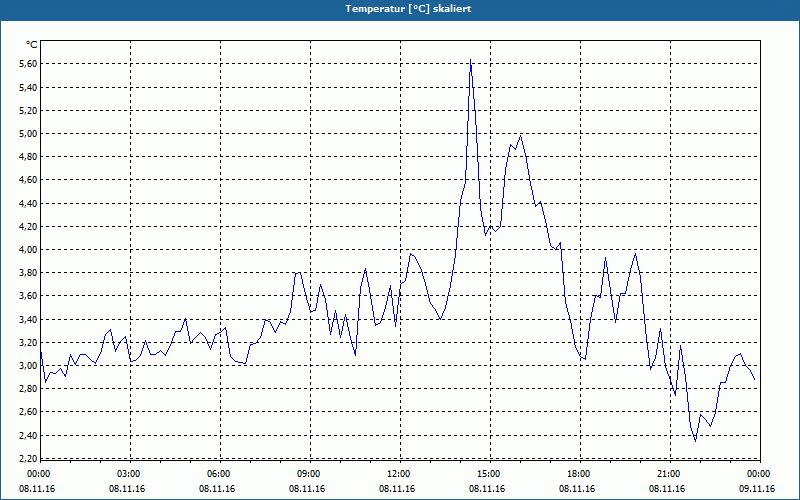Screen dimensions: 800x500
Task: Click the 03:00 time label
Action: click(x=129, y=474)
